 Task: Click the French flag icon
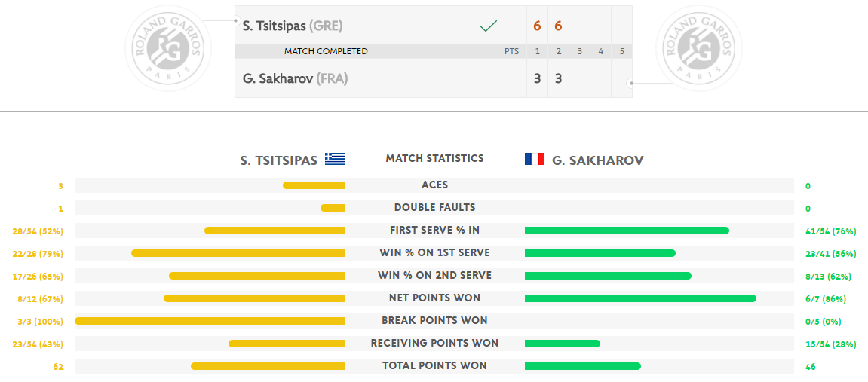(x=535, y=159)
